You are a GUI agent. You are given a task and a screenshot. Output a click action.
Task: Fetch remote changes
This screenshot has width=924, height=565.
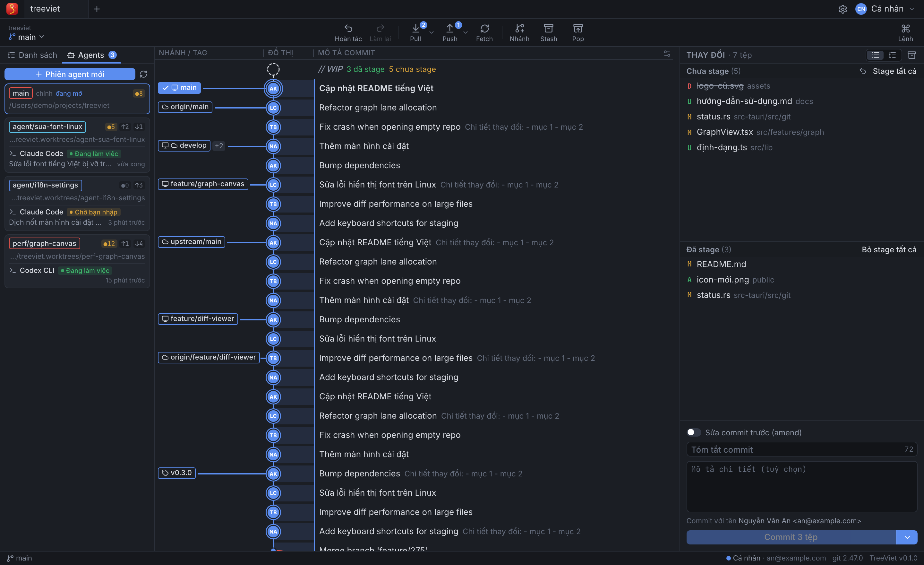pos(484,32)
